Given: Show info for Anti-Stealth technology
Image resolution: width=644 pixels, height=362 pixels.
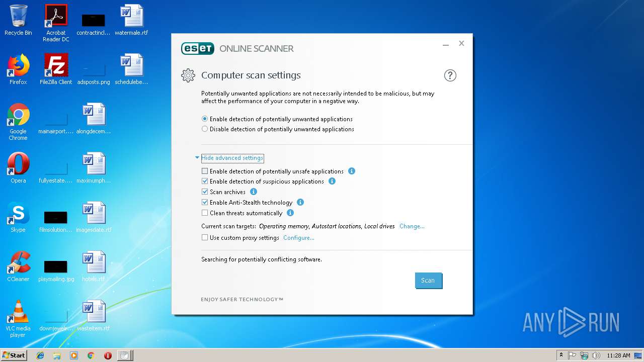Looking at the screenshot, I should tap(300, 202).
